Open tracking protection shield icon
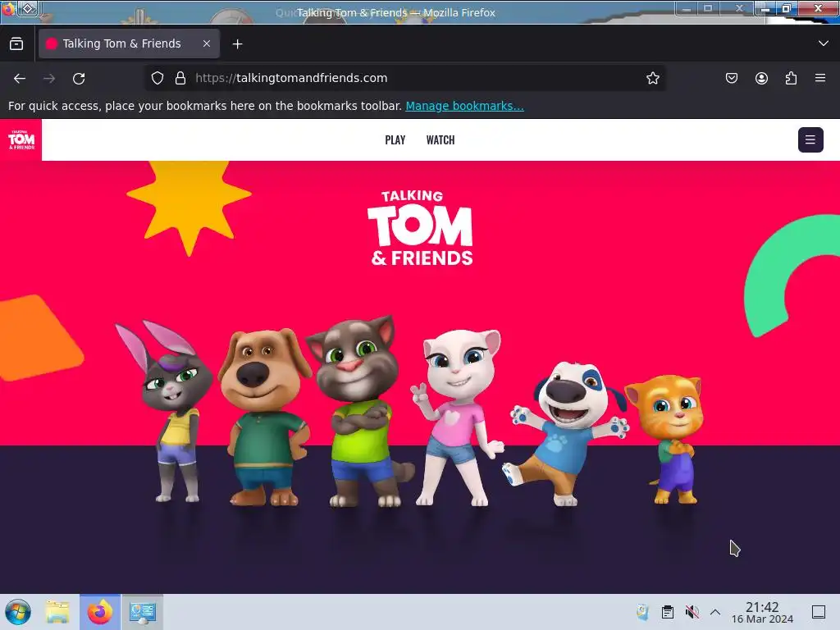The height and width of the screenshot is (630, 840). tap(157, 78)
